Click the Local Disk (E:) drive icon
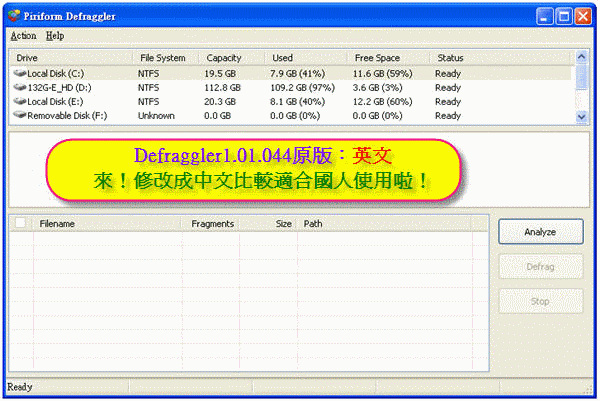Image resolution: width=600 pixels, height=401 pixels. (20, 101)
